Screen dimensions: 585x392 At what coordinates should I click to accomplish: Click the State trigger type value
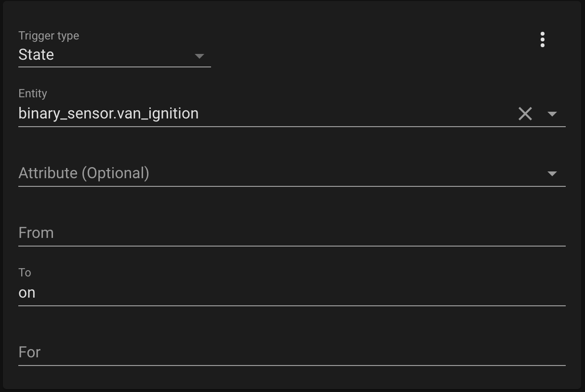36,54
